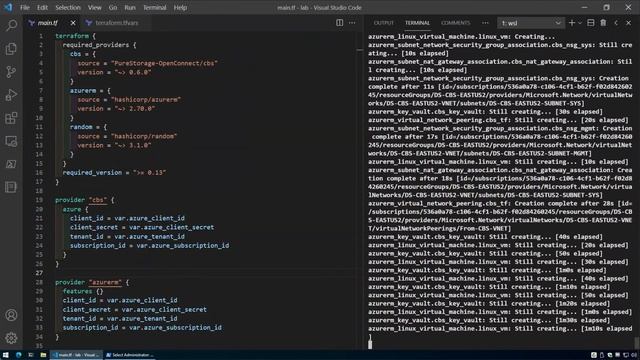Expand the new terminal launch profile chevron
The width and height of the screenshot is (640, 360).
tap(580, 23)
